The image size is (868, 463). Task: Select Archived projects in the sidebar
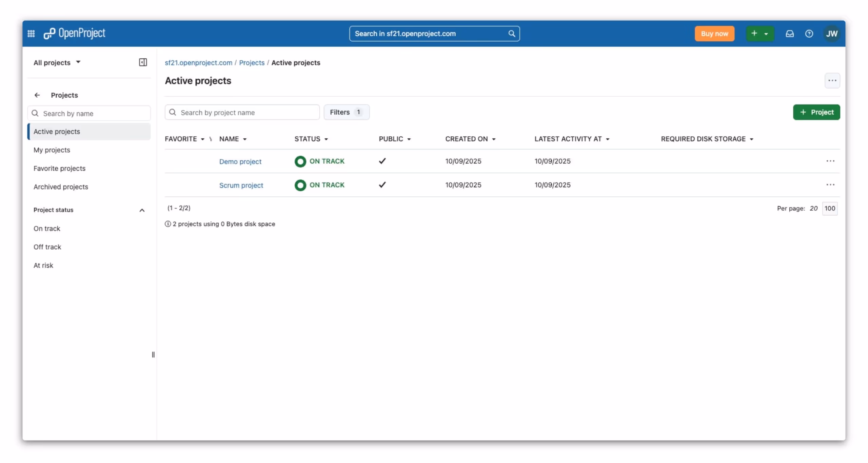coord(61,187)
